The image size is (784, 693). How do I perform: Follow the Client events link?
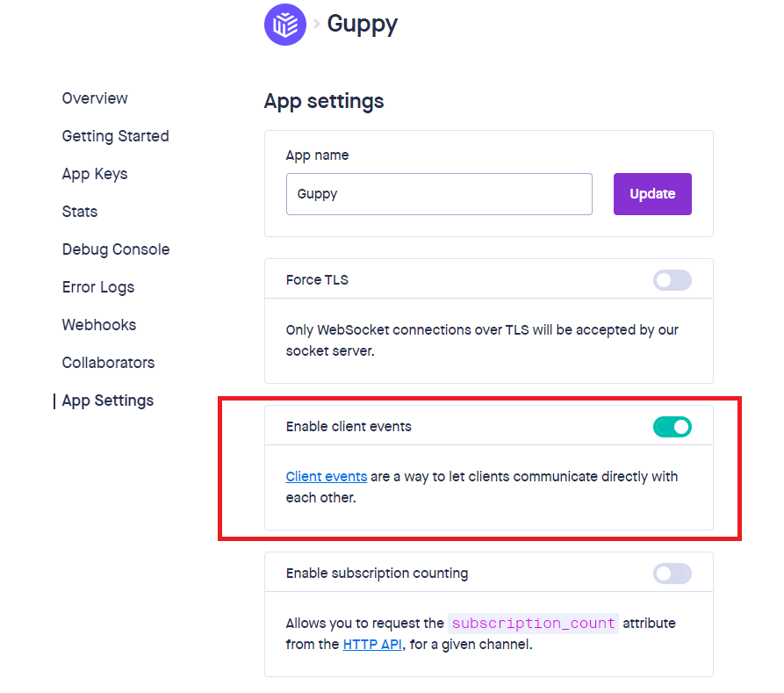coord(327,477)
